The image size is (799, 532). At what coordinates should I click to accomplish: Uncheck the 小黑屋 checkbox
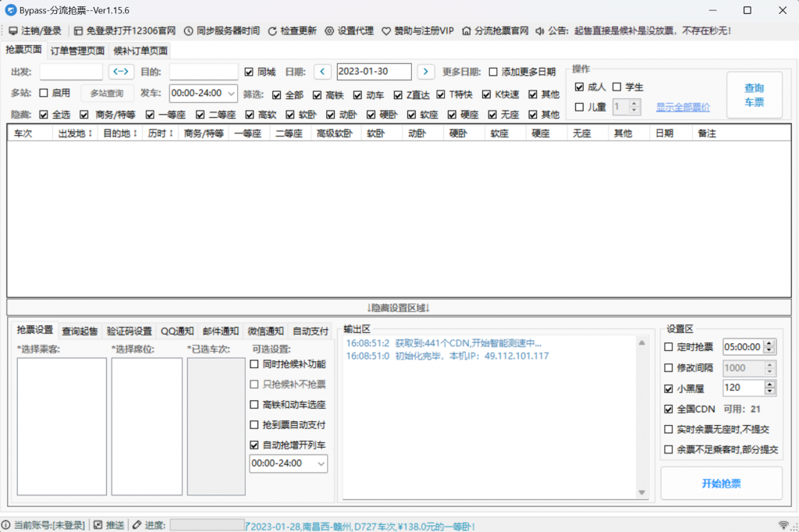[x=669, y=388]
